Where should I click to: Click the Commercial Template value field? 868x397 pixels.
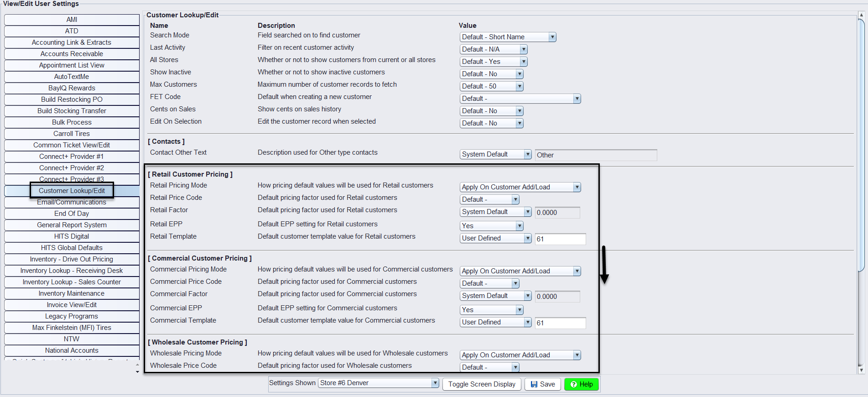tap(560, 323)
